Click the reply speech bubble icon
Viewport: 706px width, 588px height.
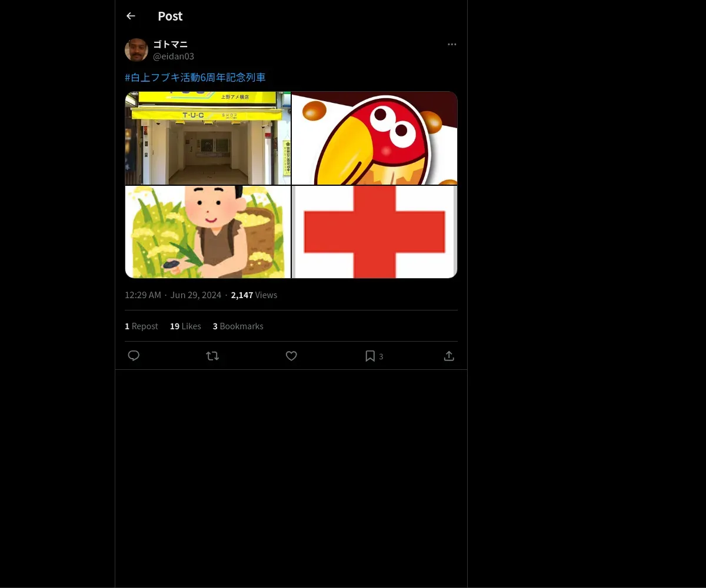point(134,356)
